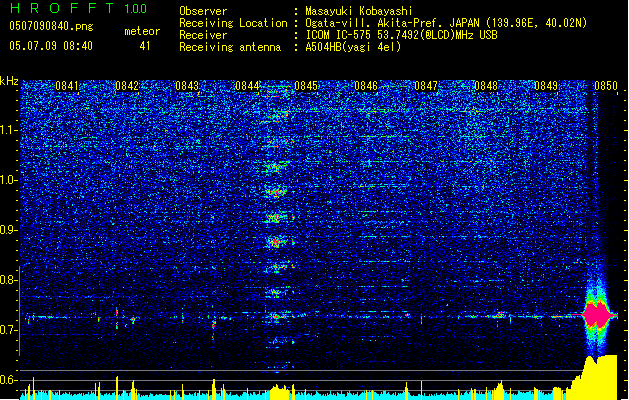This screenshot has width=629, height=400.
Task: Click the 0848 time marker
Action: (x=486, y=86)
